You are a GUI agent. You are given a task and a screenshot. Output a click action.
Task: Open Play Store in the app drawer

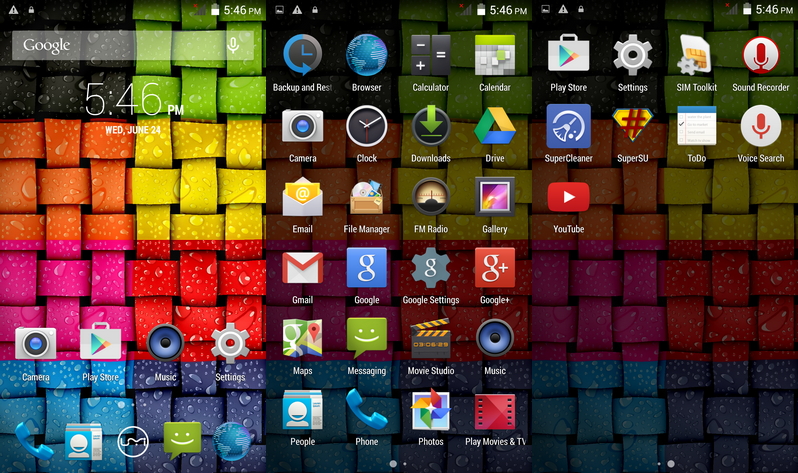pos(568,53)
